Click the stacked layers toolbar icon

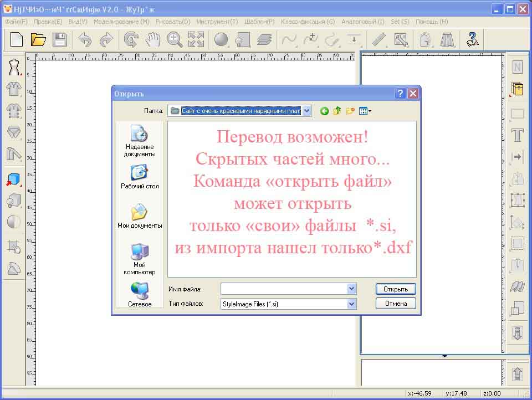(264, 39)
